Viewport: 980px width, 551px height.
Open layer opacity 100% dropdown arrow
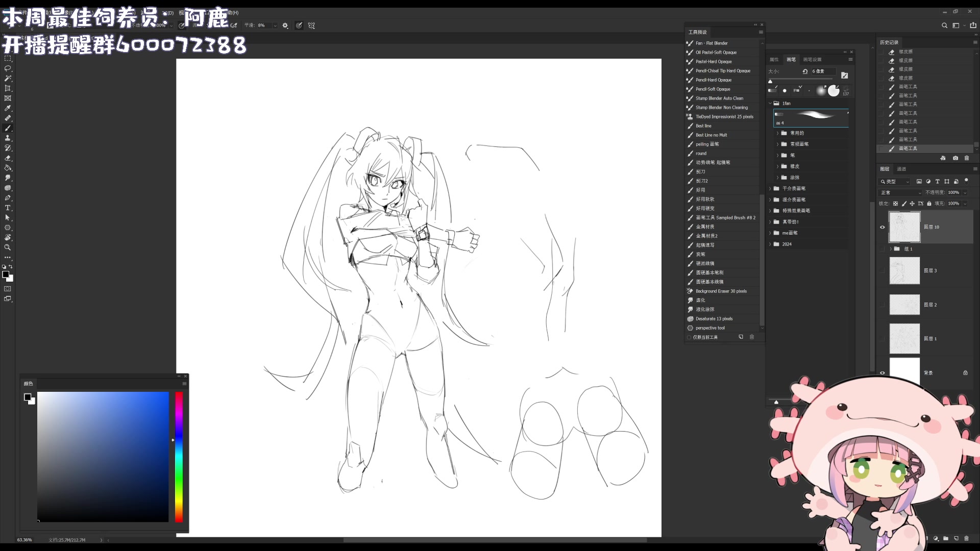pos(965,193)
